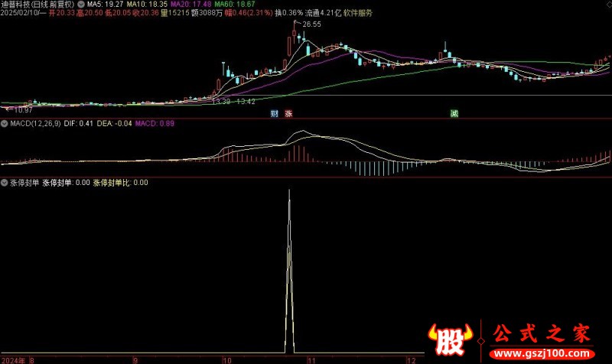
Task: Select the MA60: 18.67 label
Action: tap(235, 5)
